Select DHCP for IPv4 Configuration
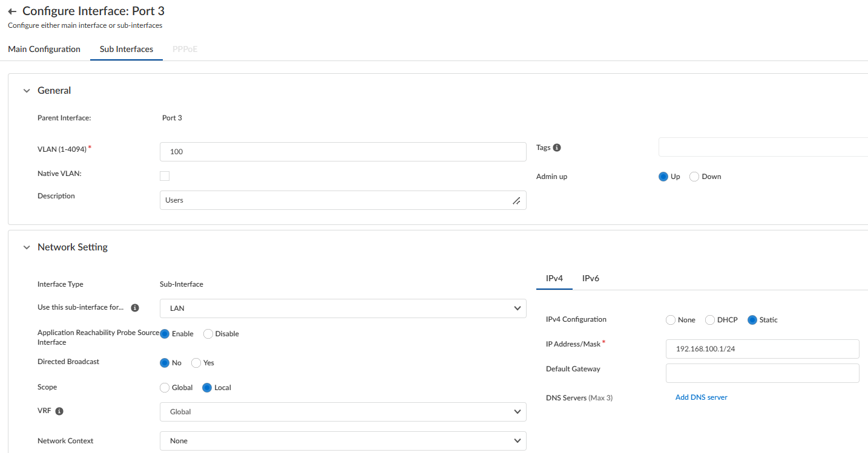This screenshot has height=453, width=868. (x=709, y=319)
